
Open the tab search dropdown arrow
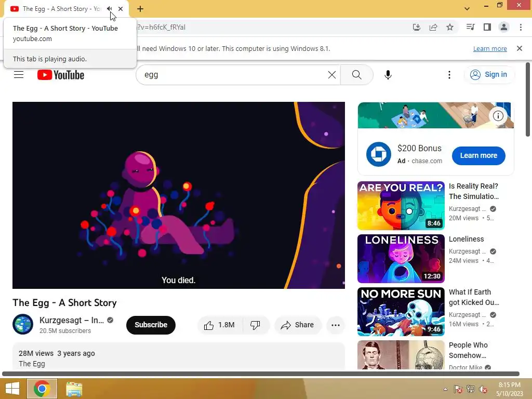(x=467, y=9)
